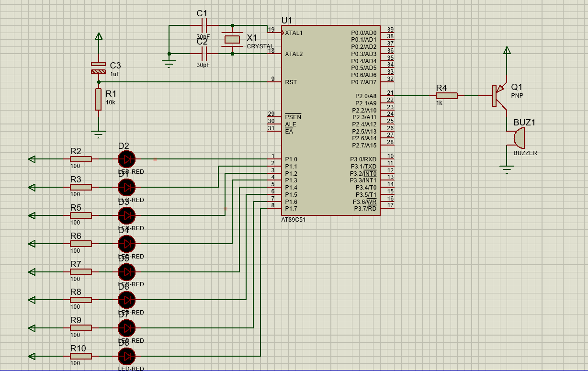Viewport: 588px width, 371px height.
Task: Click the resistor R2 symbol
Action: click(80, 159)
